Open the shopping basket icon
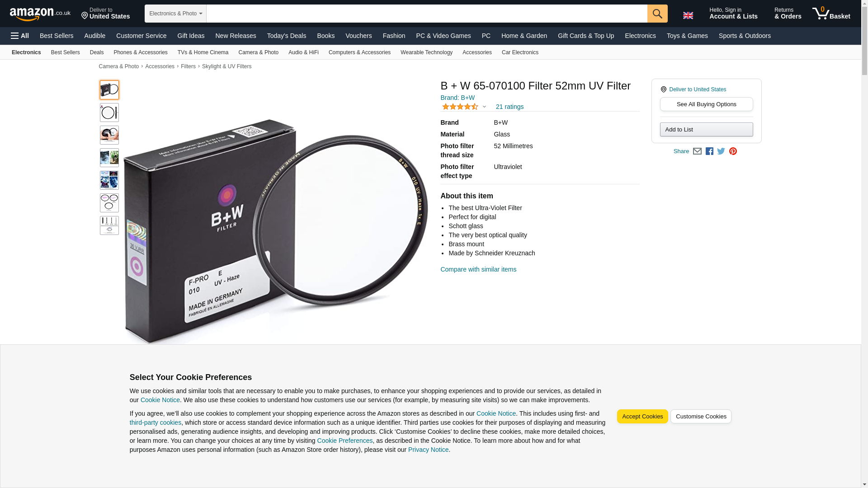 point(831,14)
